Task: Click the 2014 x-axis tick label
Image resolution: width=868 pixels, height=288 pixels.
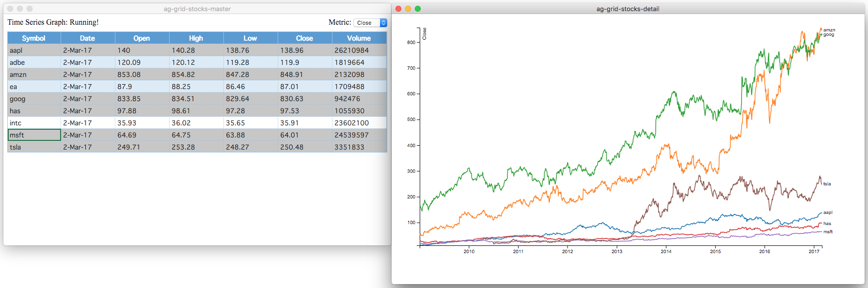Action: tap(666, 251)
